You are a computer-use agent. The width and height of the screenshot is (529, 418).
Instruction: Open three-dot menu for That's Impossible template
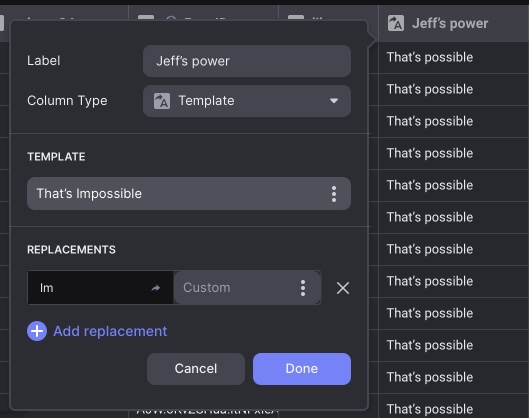(334, 194)
